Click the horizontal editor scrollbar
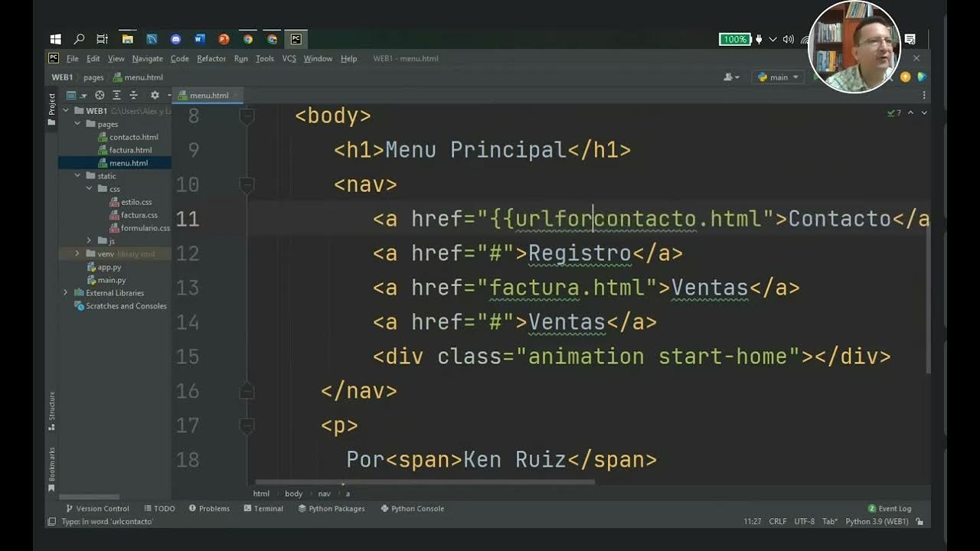The height and width of the screenshot is (551, 980). [x=425, y=482]
